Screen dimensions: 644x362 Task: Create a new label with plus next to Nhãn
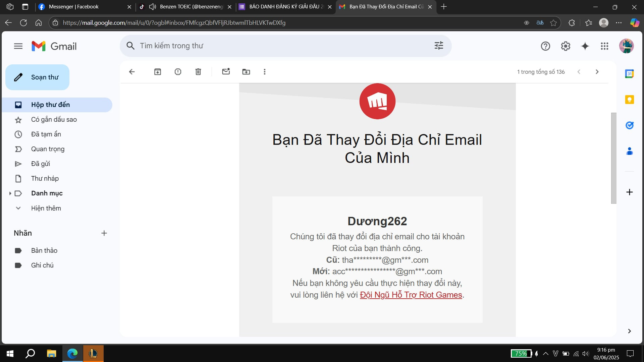pyautogui.click(x=104, y=233)
